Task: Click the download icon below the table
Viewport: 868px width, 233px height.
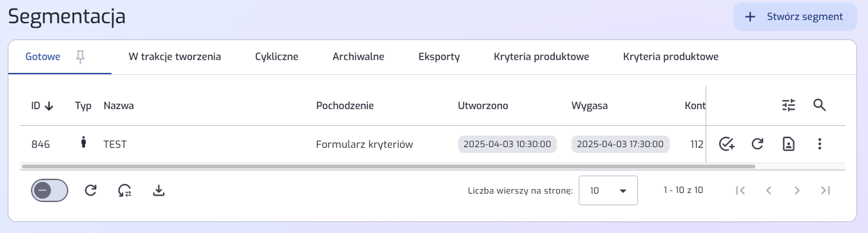Action: [x=159, y=190]
